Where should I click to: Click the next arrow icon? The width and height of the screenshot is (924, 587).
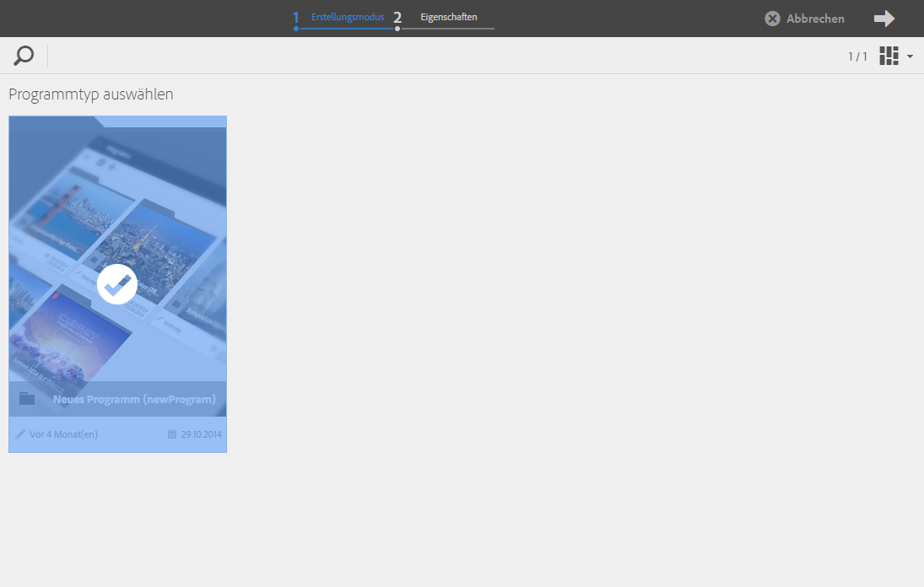[884, 19]
